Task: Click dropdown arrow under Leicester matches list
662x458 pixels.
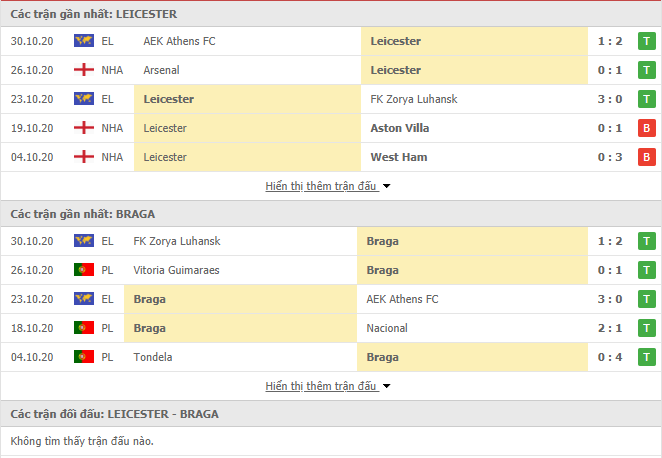Action: click(x=386, y=186)
